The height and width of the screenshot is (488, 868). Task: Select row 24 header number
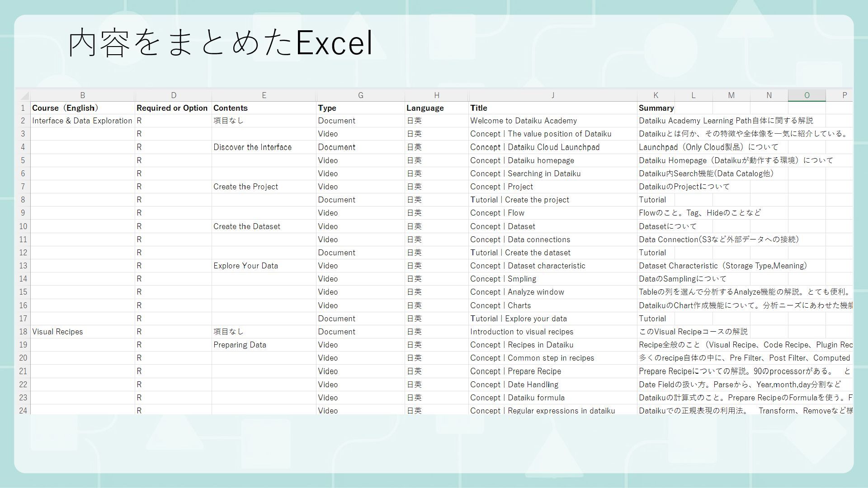point(23,410)
